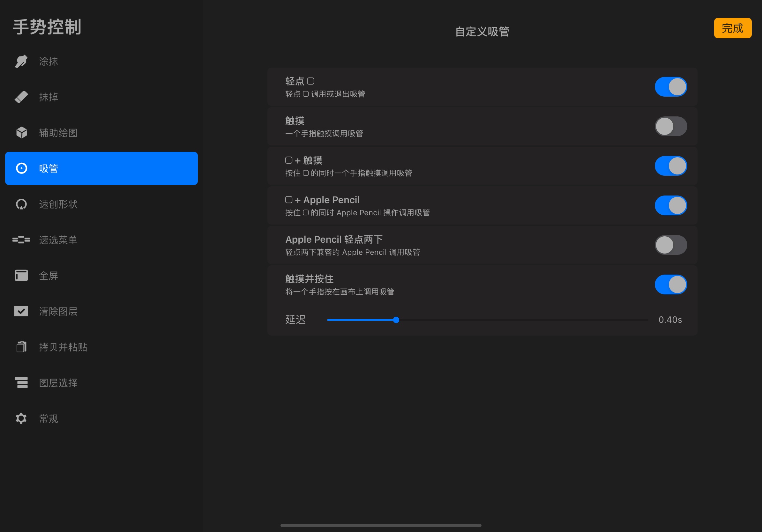Image resolution: width=762 pixels, height=532 pixels.
Task: Open the 涂抹 gesture settings
Action: pos(101,61)
